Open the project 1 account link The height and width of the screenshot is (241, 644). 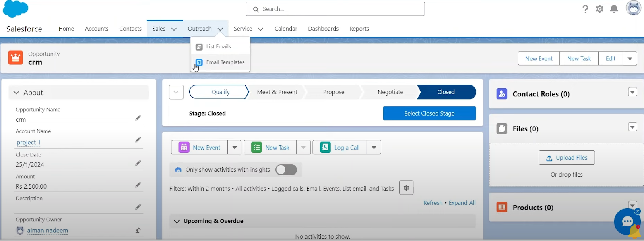click(x=29, y=142)
